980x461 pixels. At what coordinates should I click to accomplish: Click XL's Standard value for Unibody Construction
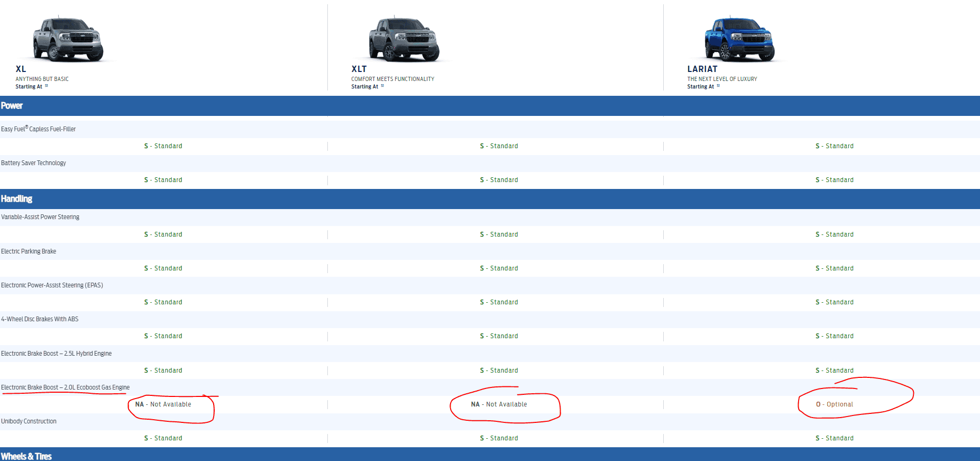(x=163, y=438)
